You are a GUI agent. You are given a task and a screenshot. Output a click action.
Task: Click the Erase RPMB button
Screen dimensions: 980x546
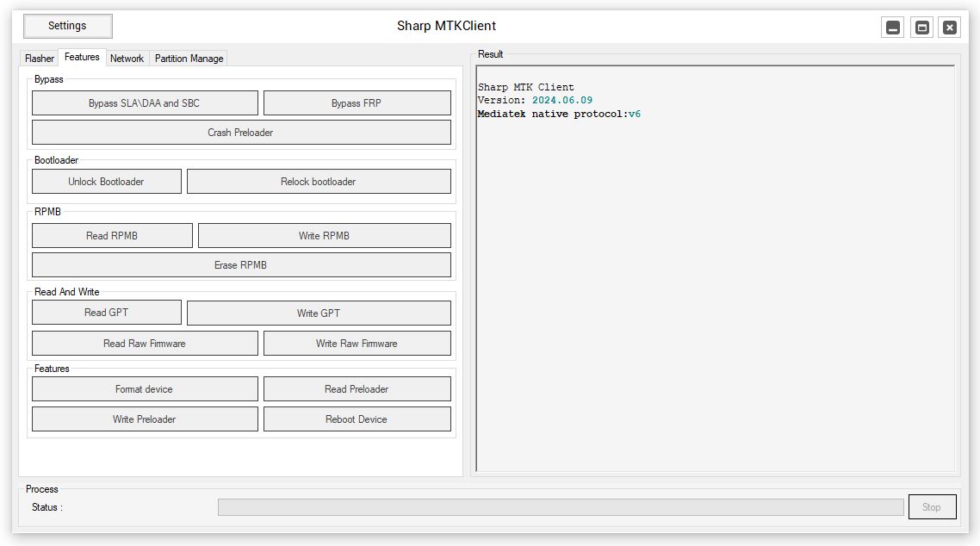(240, 265)
